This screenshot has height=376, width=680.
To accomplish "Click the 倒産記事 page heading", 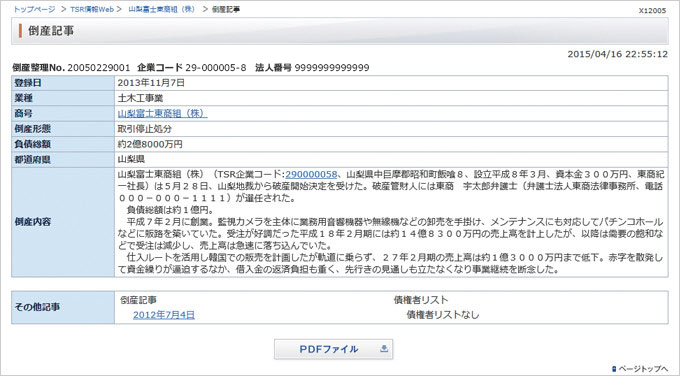I will point(51,31).
